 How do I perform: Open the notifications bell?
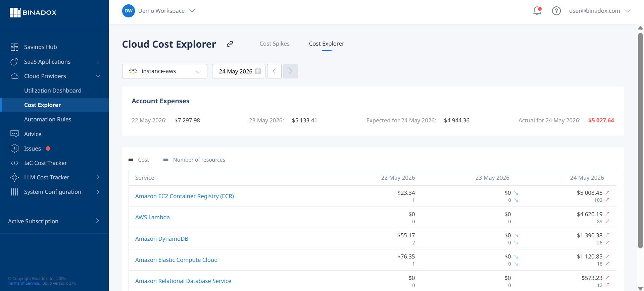[537, 11]
